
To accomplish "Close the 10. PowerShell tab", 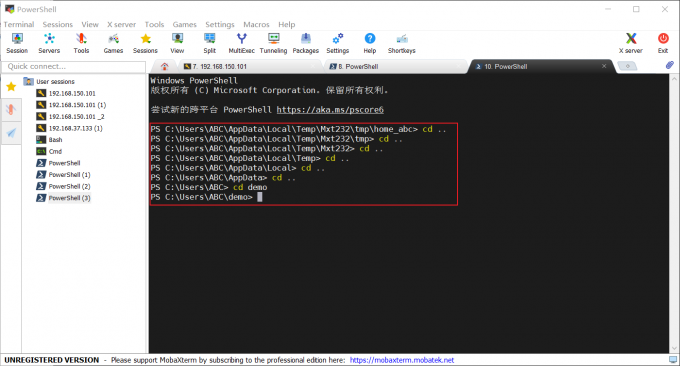I will coord(604,66).
